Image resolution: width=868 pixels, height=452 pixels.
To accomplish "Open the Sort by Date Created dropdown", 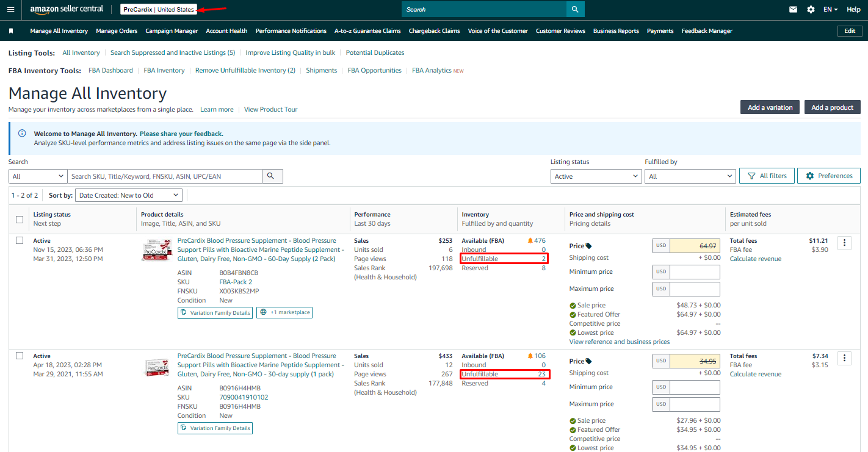I will click(x=129, y=195).
